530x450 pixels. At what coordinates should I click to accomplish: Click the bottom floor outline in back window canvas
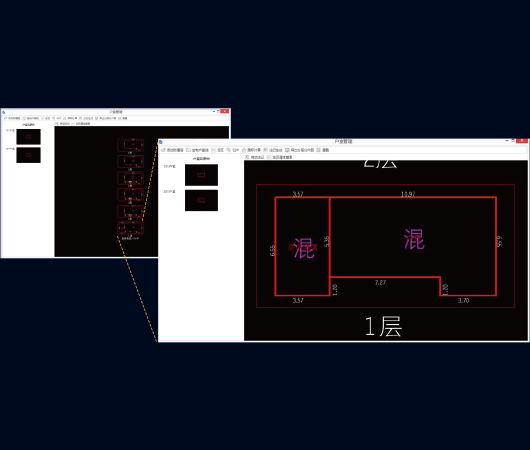click(x=130, y=228)
